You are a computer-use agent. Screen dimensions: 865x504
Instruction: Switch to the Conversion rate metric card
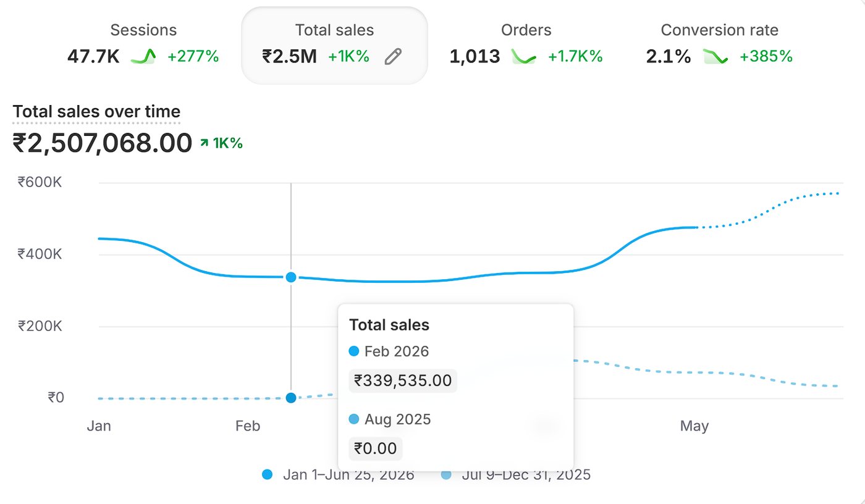[x=719, y=44]
